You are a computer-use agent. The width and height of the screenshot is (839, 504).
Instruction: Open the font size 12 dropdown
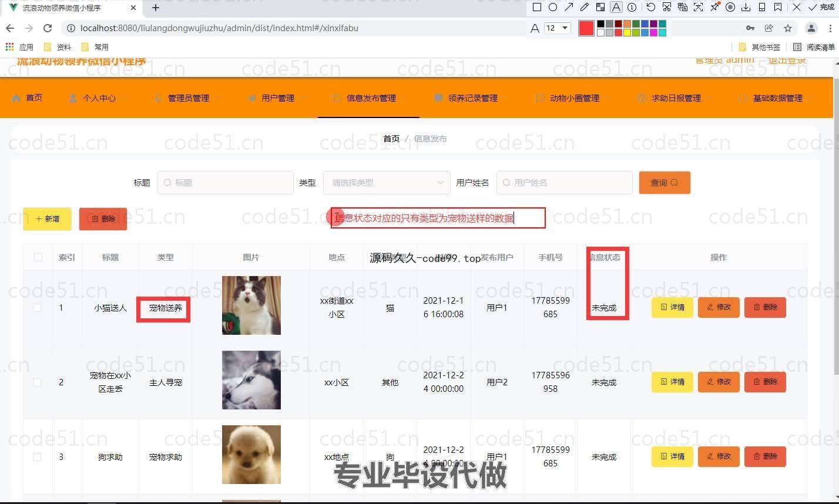tap(558, 28)
